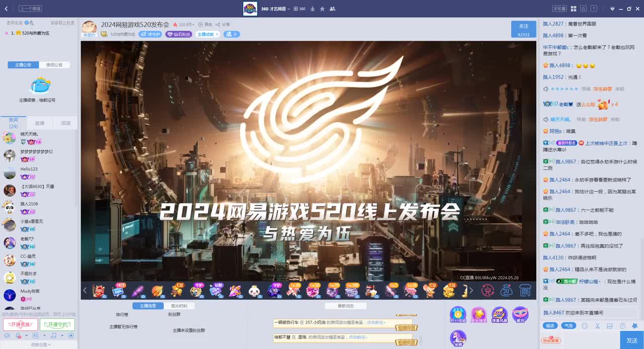Click the 粉丝徽章 fan badge button
644x349 pixels.
[551, 340]
